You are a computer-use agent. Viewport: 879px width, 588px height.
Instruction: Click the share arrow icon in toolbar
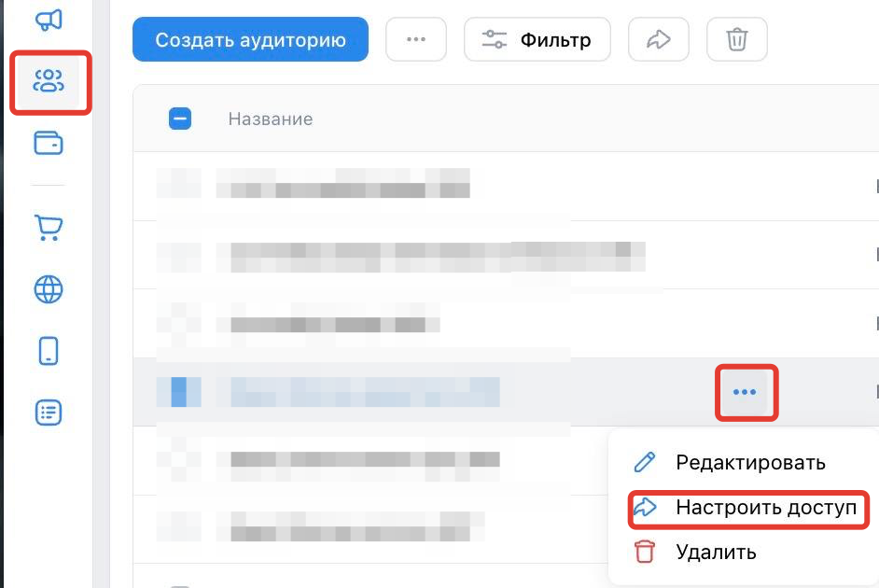point(658,39)
